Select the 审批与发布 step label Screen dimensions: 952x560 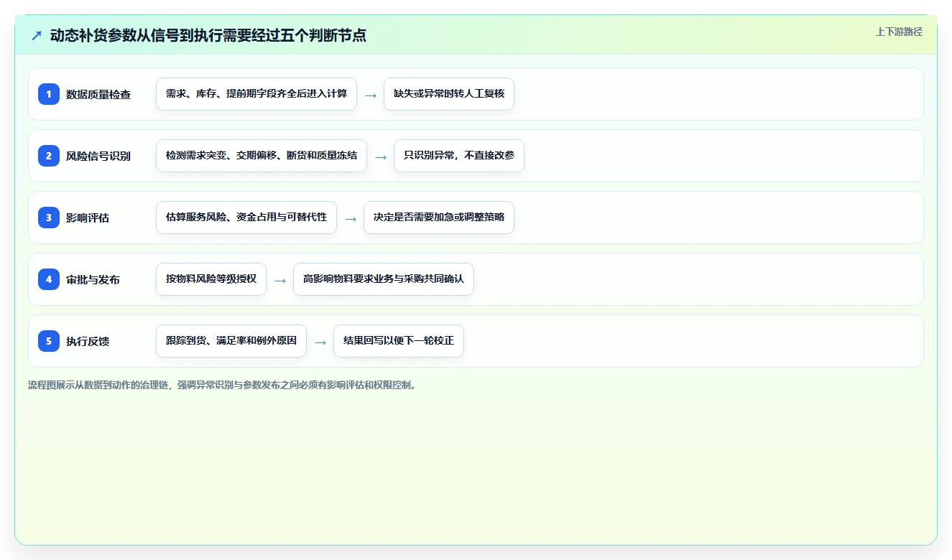(93, 279)
